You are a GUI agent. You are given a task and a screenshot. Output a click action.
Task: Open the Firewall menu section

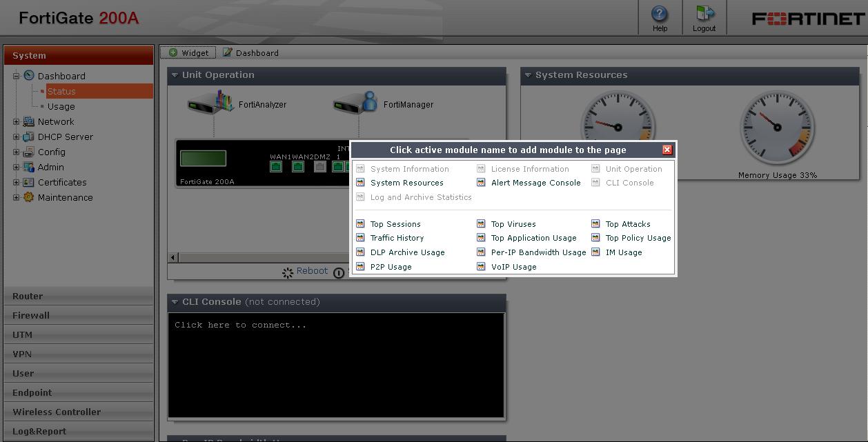(79, 315)
